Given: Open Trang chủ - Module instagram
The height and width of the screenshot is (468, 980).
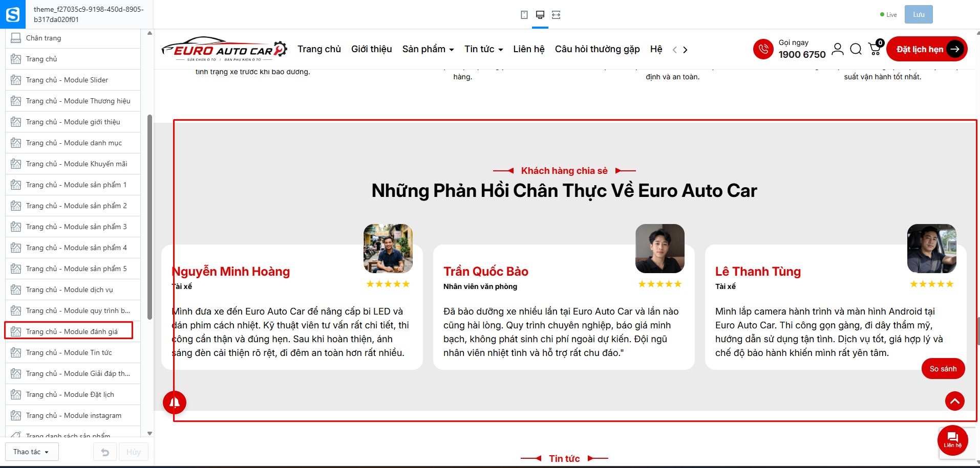Looking at the screenshot, I should (73, 415).
